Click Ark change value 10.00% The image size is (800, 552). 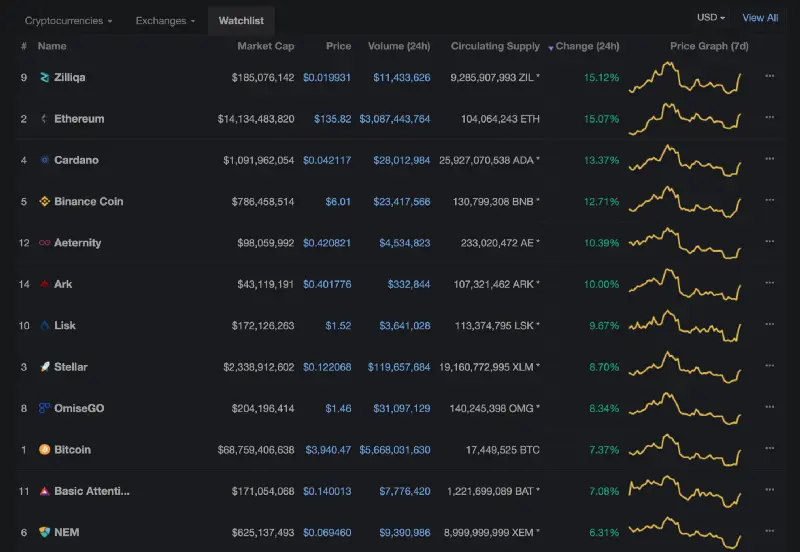point(602,284)
